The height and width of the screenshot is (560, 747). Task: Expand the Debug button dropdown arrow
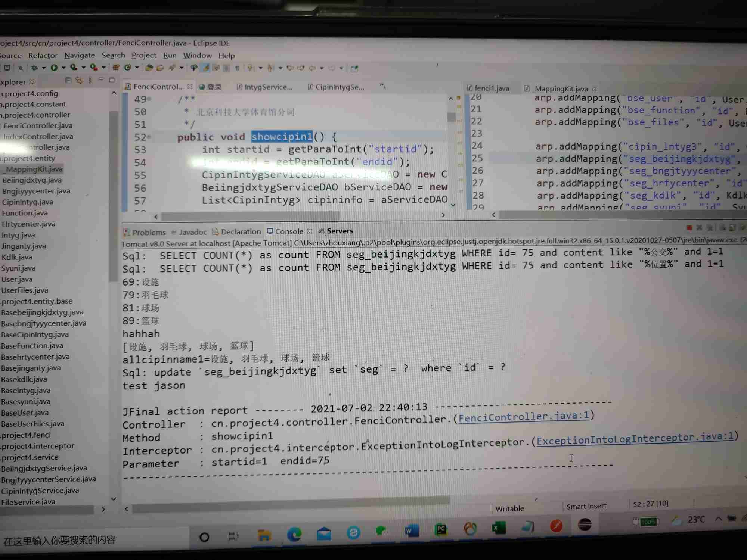pos(44,68)
